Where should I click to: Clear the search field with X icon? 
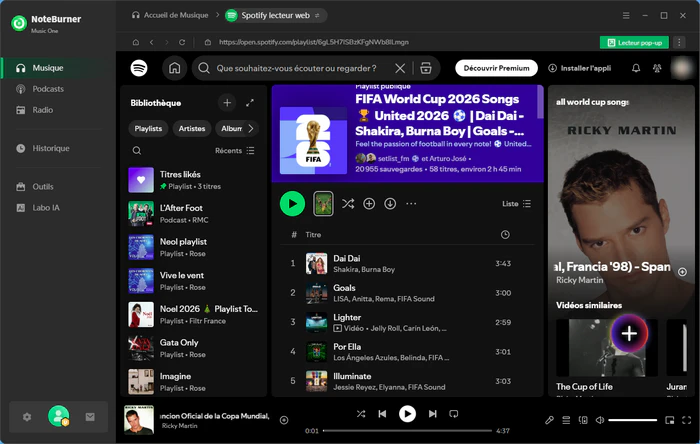pyautogui.click(x=400, y=68)
